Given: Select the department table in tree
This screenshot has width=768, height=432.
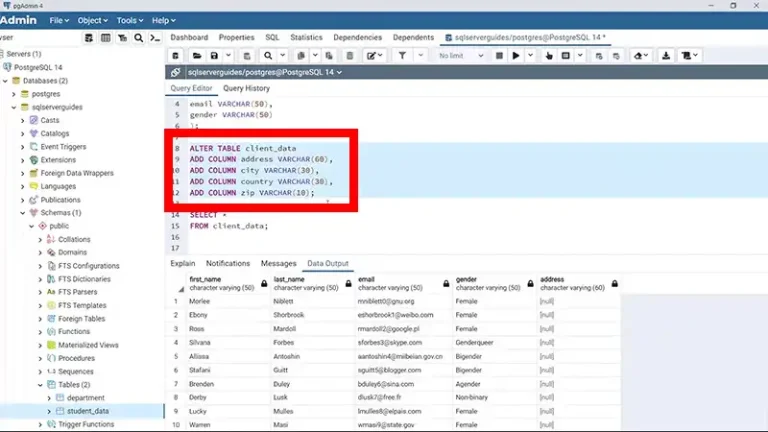Looking at the screenshot, I should (86, 398).
